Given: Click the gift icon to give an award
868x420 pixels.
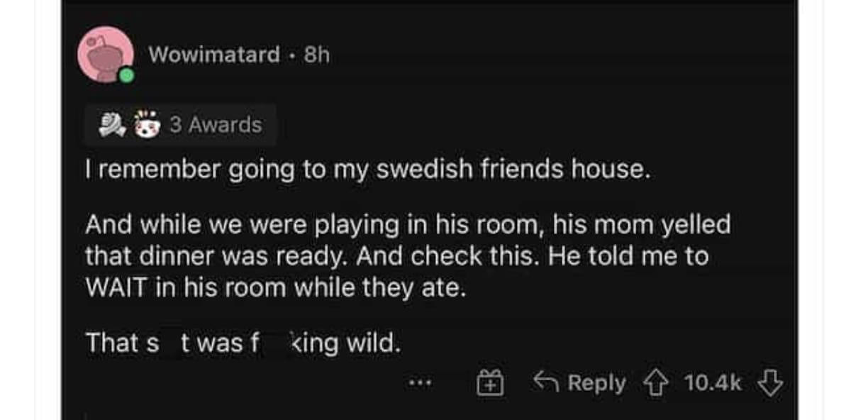Looking at the screenshot, I should point(489,384).
